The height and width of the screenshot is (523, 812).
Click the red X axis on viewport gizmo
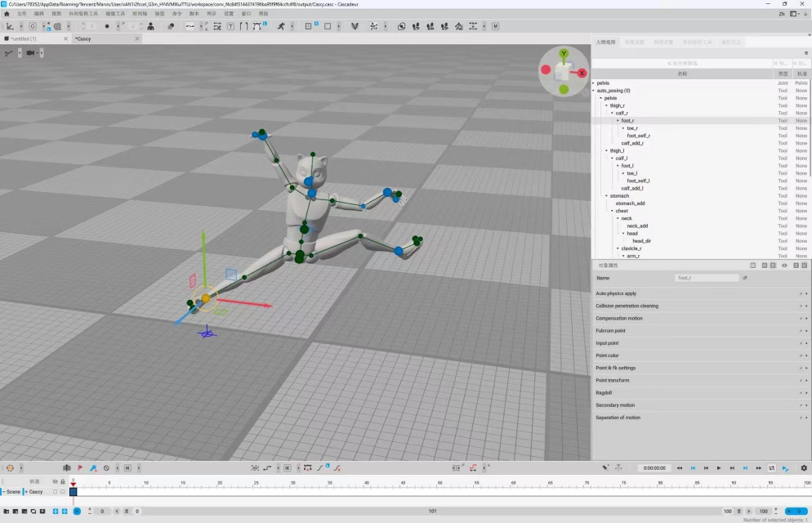click(x=582, y=73)
